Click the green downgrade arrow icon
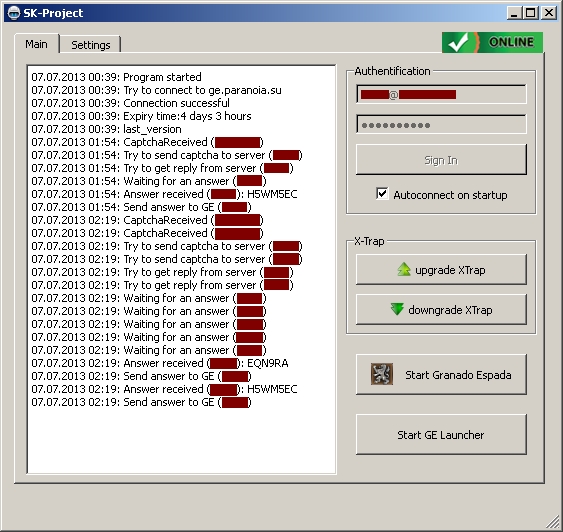Viewport: 563px width, 532px height. pyautogui.click(x=397, y=309)
